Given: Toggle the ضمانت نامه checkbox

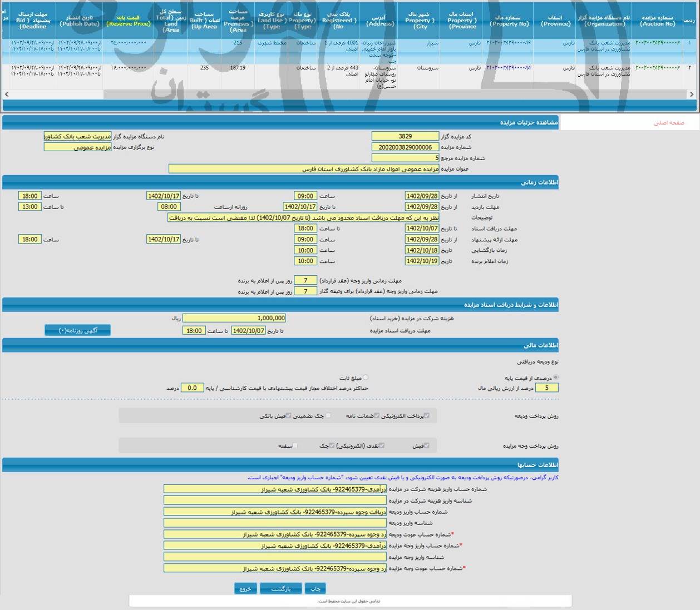Looking at the screenshot, I should point(377,415).
